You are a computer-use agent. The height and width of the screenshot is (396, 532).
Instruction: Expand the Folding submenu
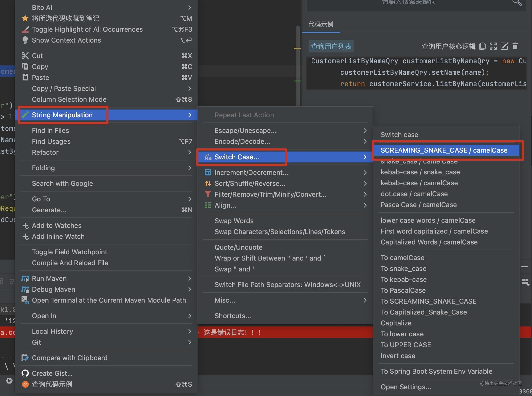click(190, 168)
